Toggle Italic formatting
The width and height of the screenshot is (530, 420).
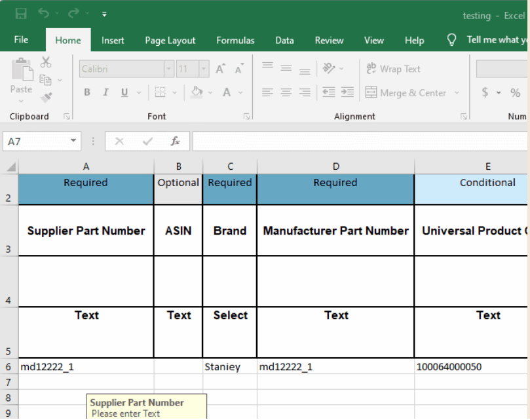click(105, 93)
